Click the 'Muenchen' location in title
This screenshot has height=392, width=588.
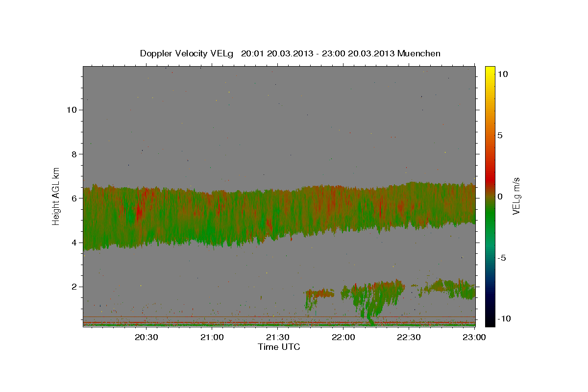pos(419,53)
